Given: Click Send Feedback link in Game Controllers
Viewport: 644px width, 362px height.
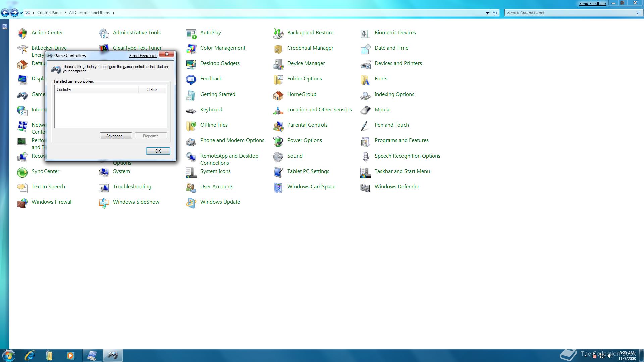Looking at the screenshot, I should point(143,56).
